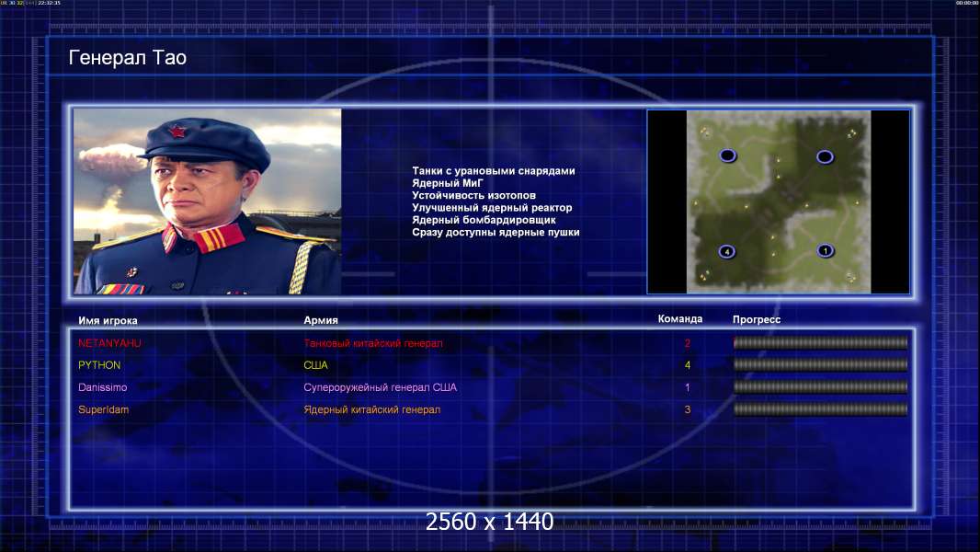Click the Danissimo progress bar
The image size is (980, 552).
click(820, 387)
